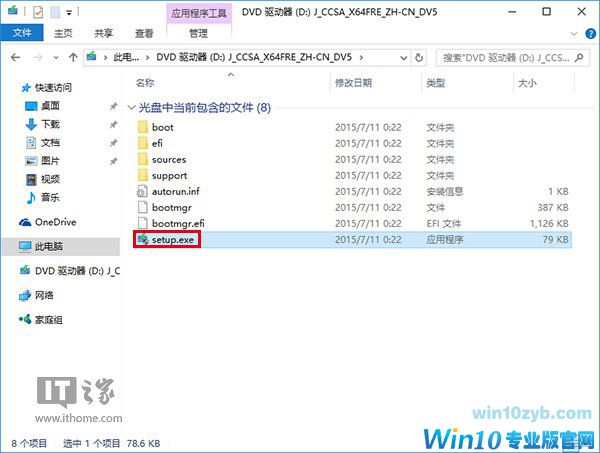Open the address bar history dropdown

pos(403,58)
